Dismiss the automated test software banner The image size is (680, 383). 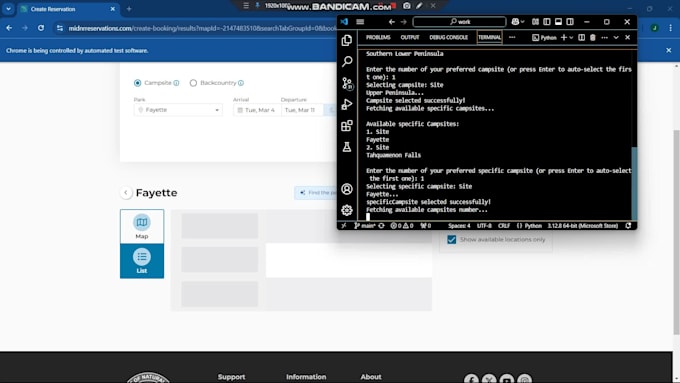(668, 50)
